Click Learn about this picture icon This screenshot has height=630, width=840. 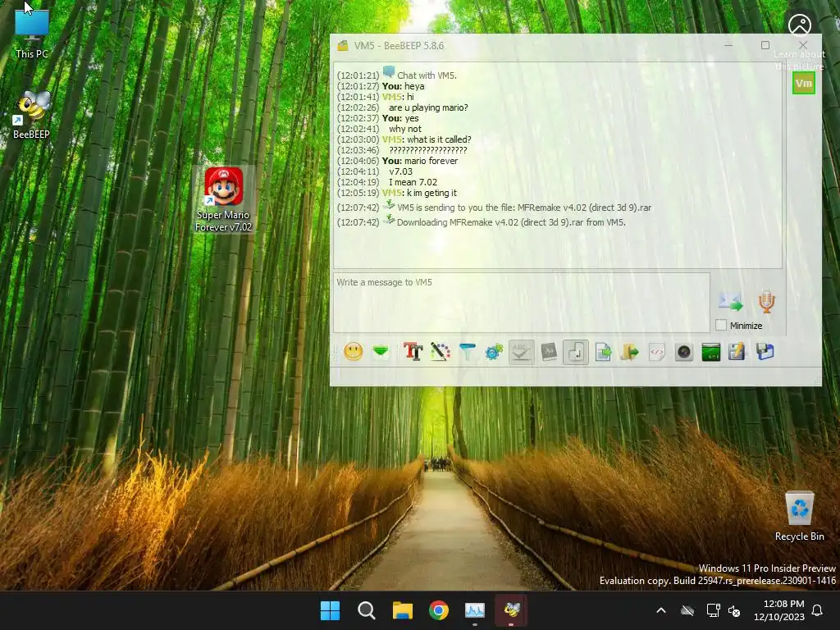[x=799, y=25]
